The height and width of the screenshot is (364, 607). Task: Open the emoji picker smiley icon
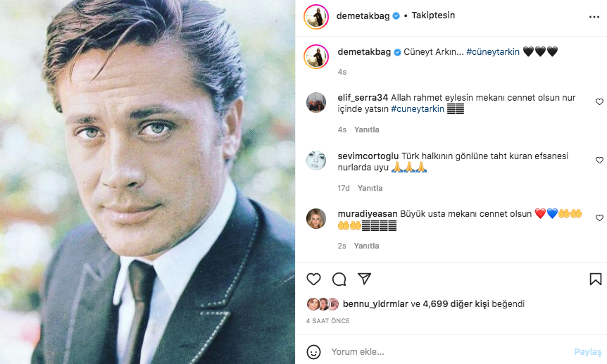pos(314,351)
